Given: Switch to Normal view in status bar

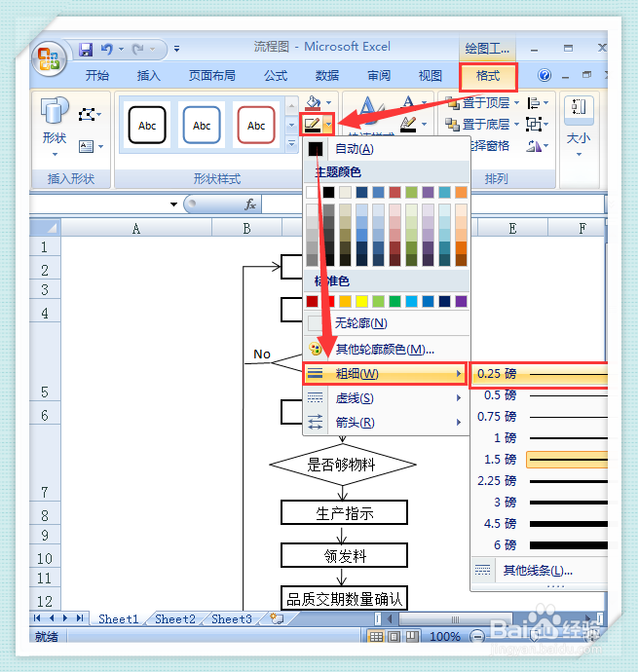Looking at the screenshot, I should 376,637.
